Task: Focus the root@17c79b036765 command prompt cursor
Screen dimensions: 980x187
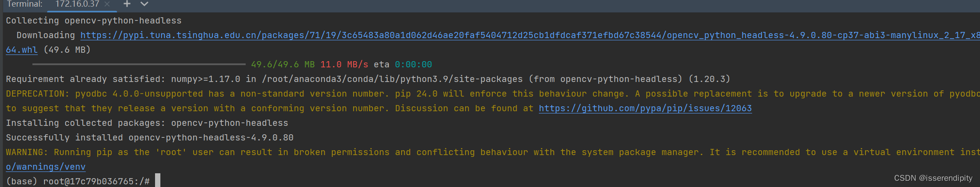Action: coord(157,180)
